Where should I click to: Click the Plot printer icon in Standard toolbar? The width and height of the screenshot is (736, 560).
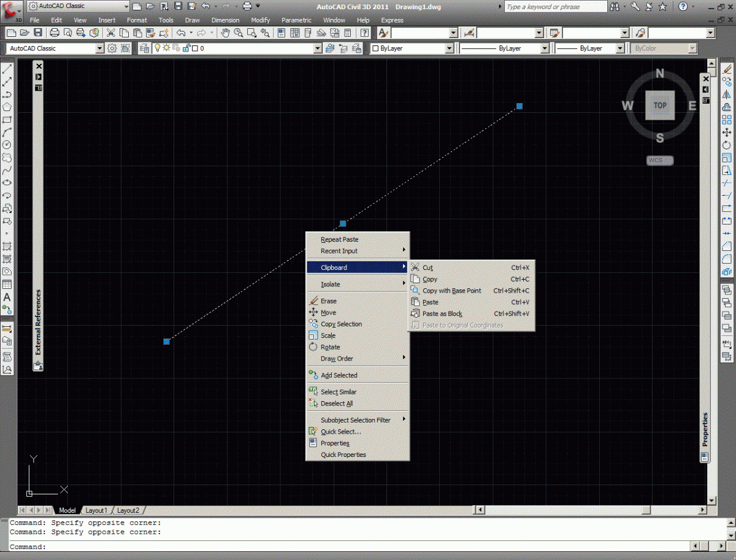pyautogui.click(x=55, y=33)
